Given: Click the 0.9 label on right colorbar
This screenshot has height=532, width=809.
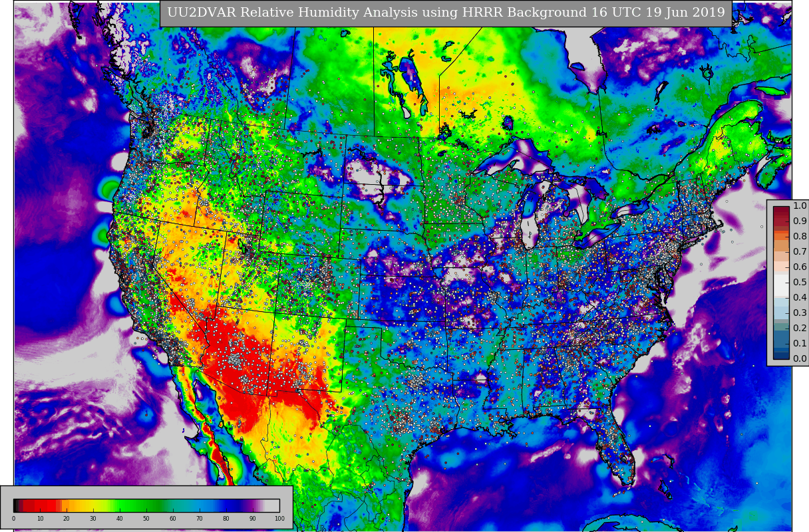Looking at the screenshot, I should (800, 221).
